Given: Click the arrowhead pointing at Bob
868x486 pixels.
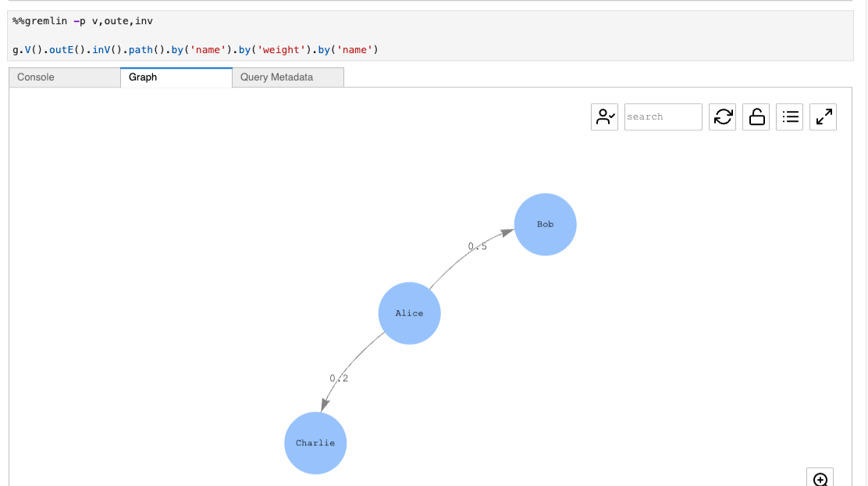Looking at the screenshot, I should [507, 232].
